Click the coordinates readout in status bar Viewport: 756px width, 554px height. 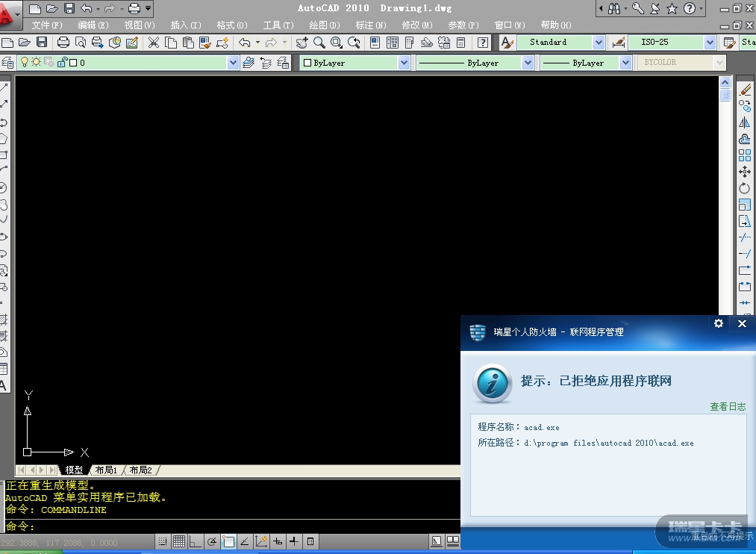(x=59, y=543)
